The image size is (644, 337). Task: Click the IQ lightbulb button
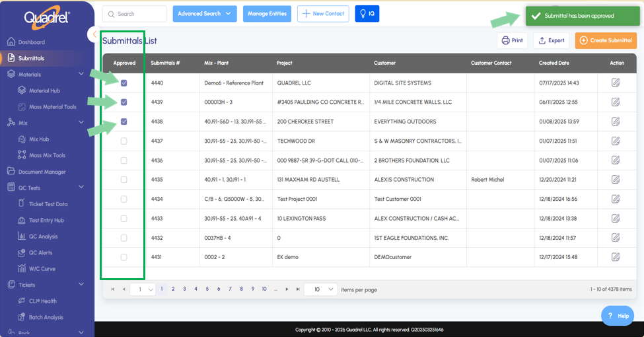(367, 14)
